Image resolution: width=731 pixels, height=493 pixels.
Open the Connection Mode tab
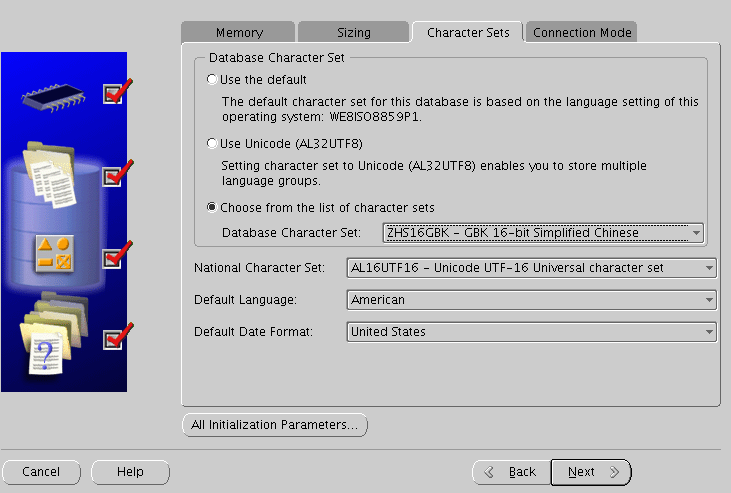582,32
